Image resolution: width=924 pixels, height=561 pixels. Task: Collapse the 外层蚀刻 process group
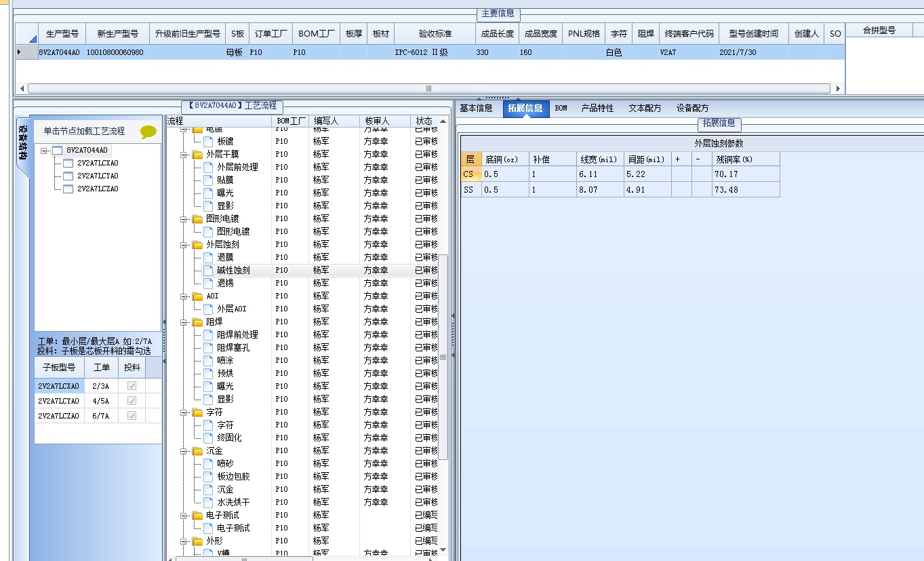click(184, 244)
